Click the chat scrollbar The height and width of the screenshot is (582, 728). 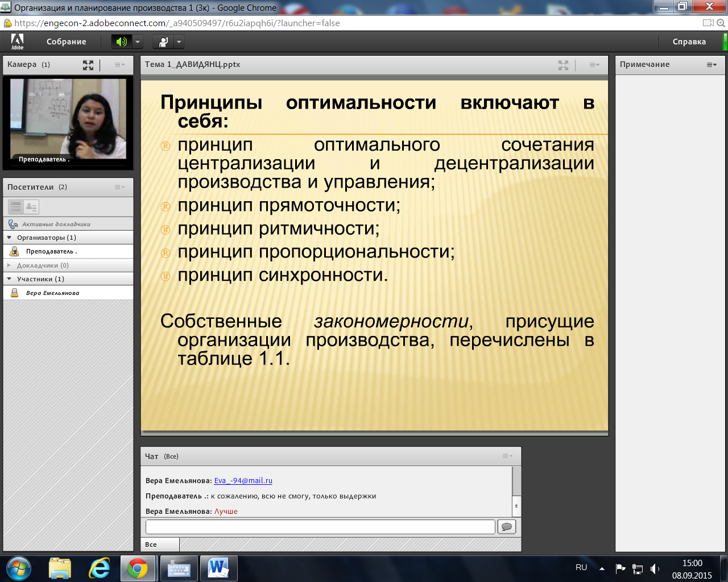516,491
